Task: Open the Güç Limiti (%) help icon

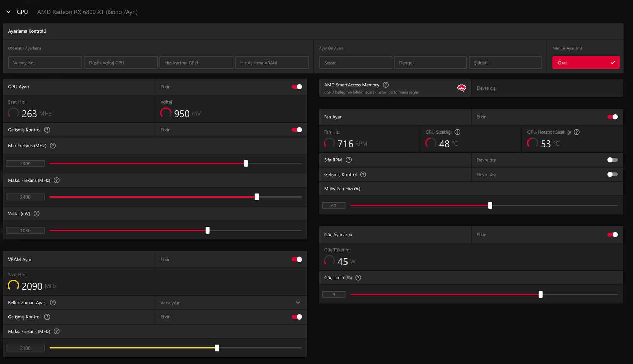Action: 358,278
